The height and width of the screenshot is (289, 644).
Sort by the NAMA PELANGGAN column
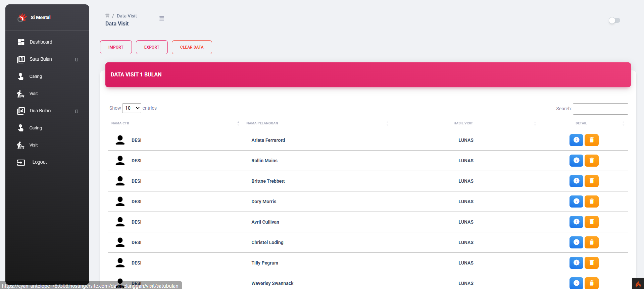coord(317,123)
